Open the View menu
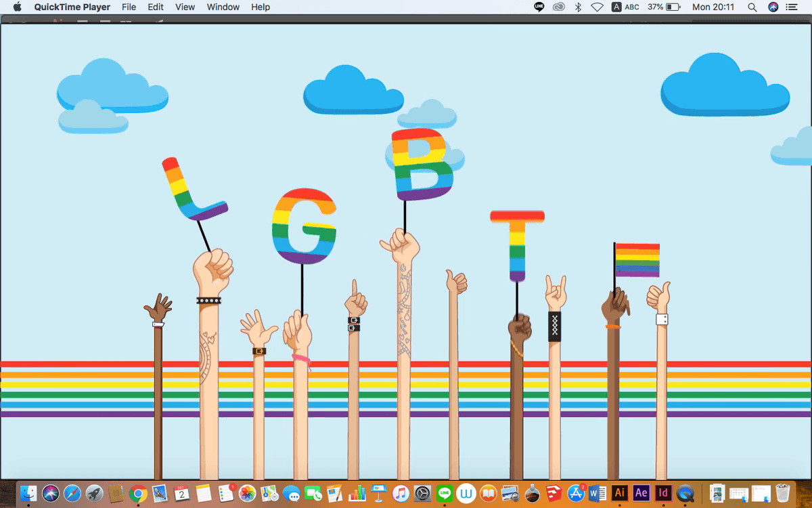The width and height of the screenshot is (812, 508). 185,7
